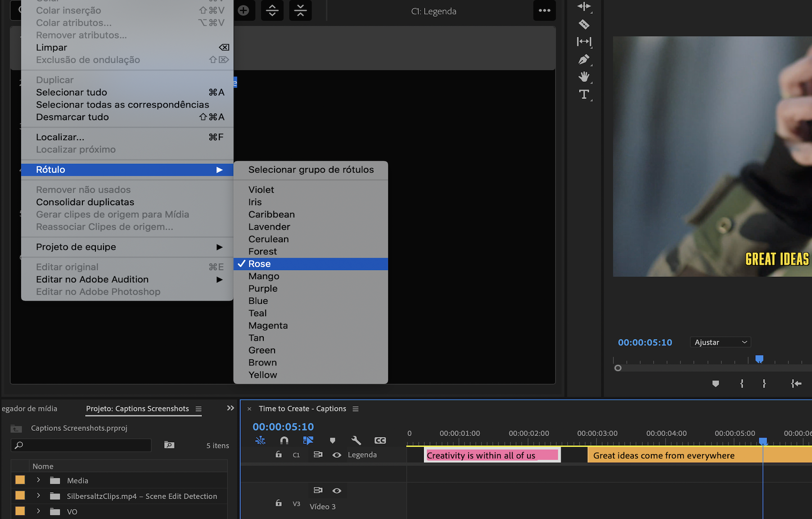
Task: Expand the Media bin
Action: click(39, 480)
